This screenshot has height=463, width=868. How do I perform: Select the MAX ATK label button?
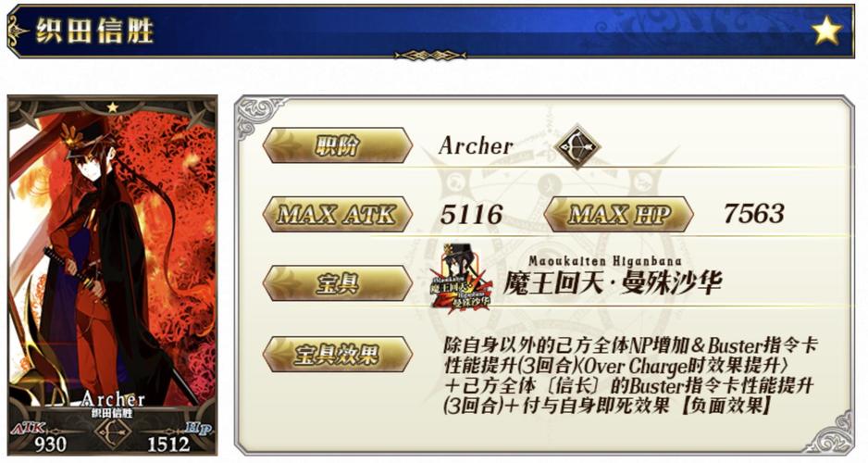coord(338,214)
